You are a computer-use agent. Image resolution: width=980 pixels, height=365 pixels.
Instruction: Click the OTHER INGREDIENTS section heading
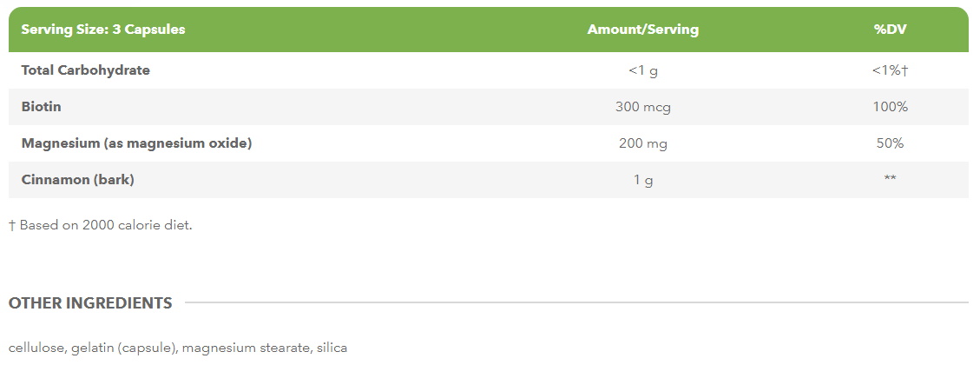click(90, 303)
